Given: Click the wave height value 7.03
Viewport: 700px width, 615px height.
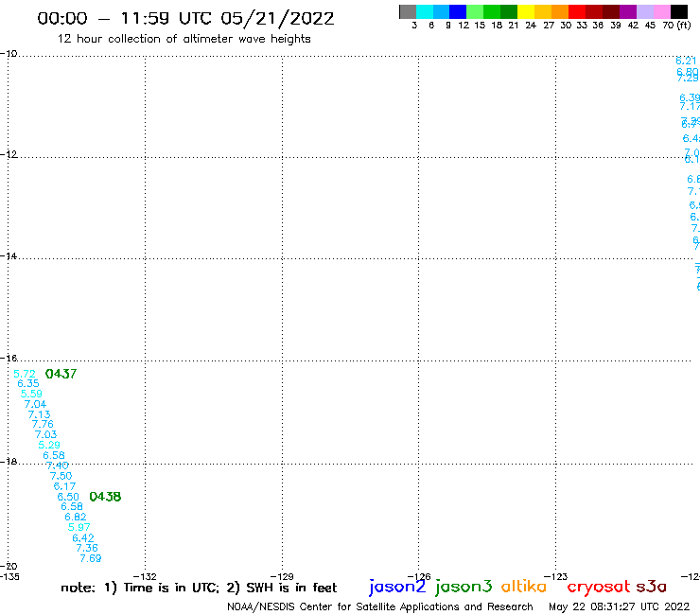Looking at the screenshot, I should [x=46, y=434].
